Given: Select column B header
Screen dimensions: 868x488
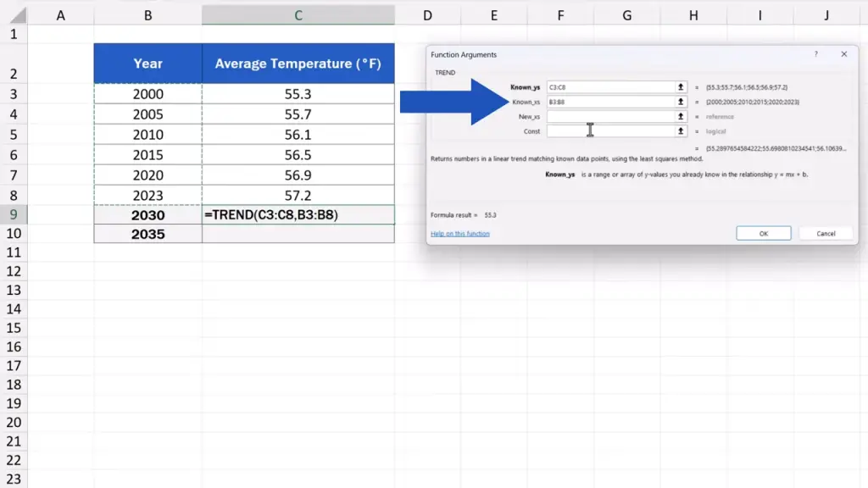Looking at the screenshot, I should 147,15.
